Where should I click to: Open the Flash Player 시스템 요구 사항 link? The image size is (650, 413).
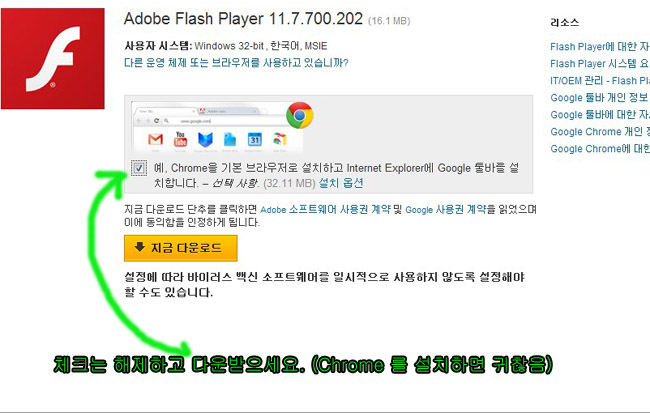600,63
